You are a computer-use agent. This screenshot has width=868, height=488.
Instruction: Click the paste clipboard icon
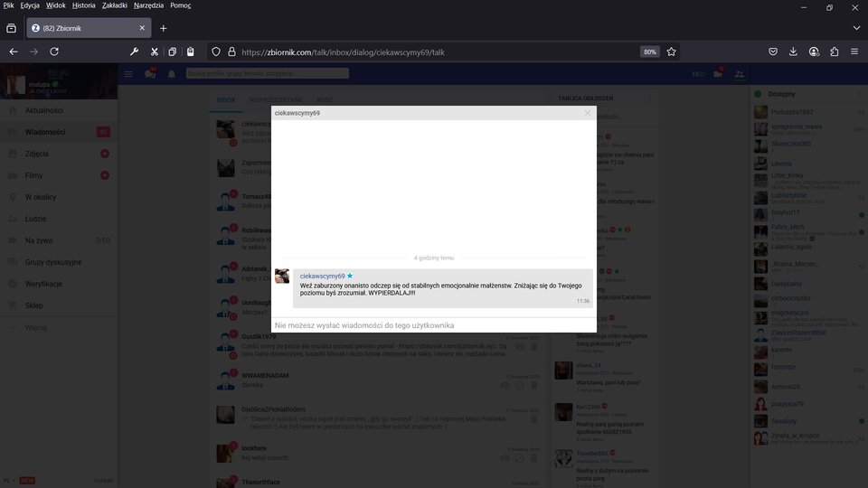pyautogui.click(x=190, y=52)
